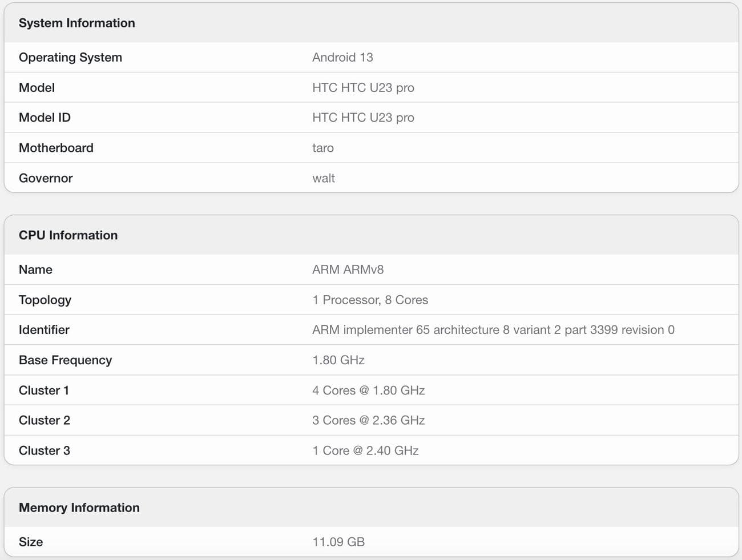Select the Android 13 operating system value
The width and height of the screenshot is (742, 560).
(342, 58)
